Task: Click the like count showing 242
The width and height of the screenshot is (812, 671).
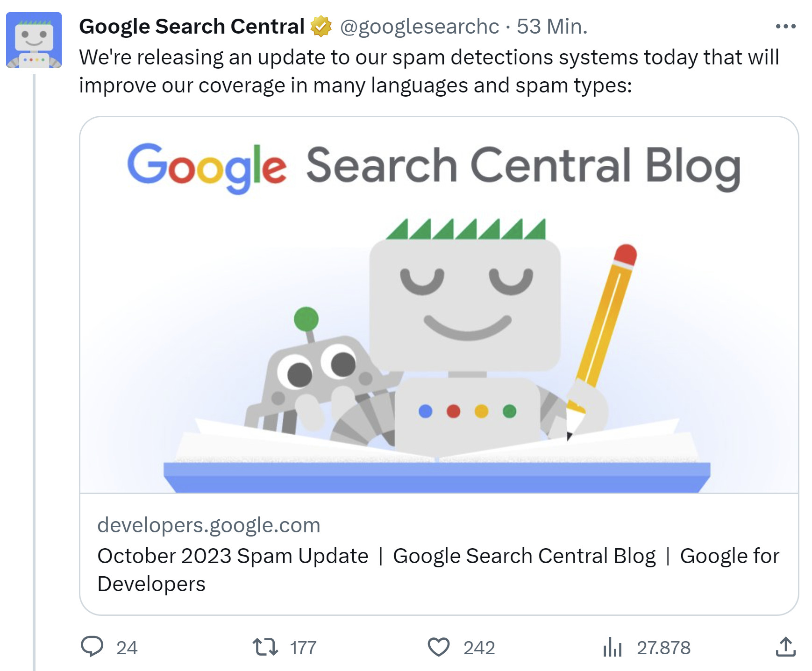Action: pyautogui.click(x=478, y=648)
